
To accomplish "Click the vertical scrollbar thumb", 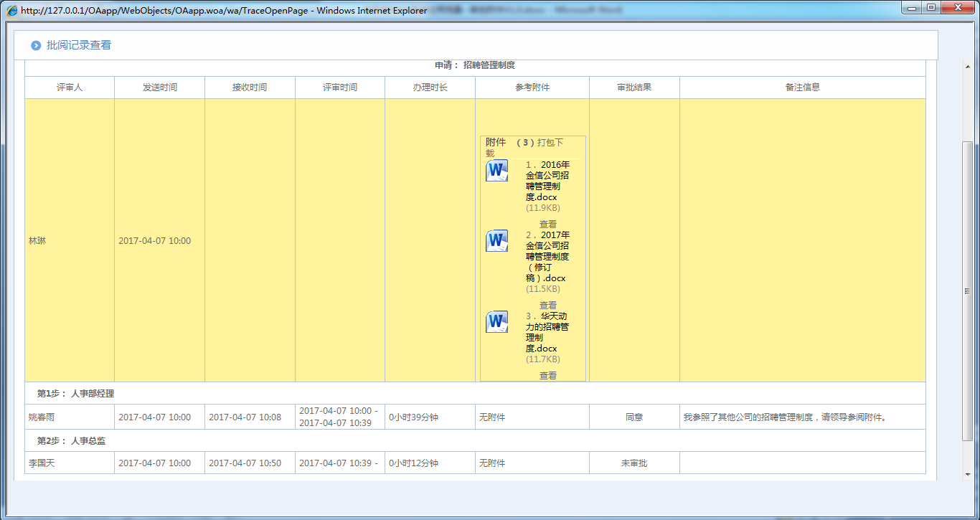I will click(967, 290).
